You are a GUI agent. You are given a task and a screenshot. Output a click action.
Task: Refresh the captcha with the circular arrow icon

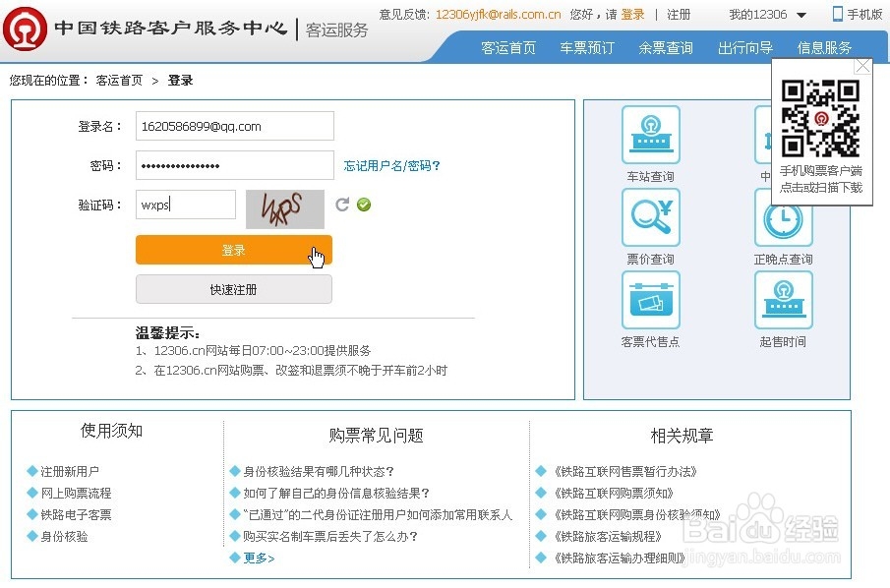click(x=341, y=206)
